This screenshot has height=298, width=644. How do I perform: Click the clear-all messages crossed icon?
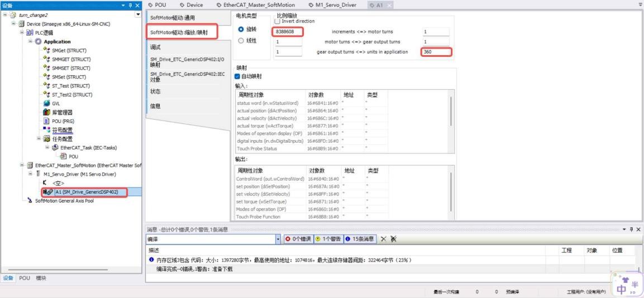[x=393, y=239]
